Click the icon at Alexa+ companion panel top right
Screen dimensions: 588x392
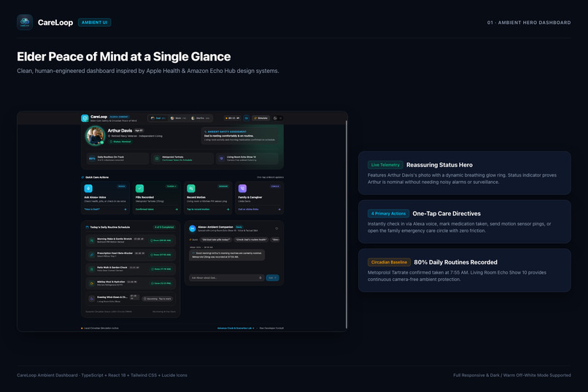coord(276,228)
